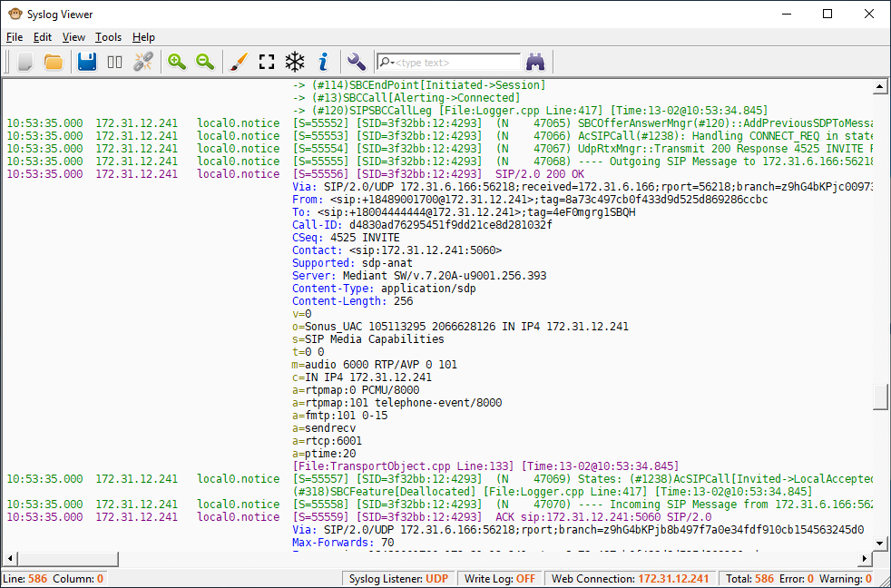Click the binoculars find icon
Screen dimensions: 891x588
(x=535, y=62)
